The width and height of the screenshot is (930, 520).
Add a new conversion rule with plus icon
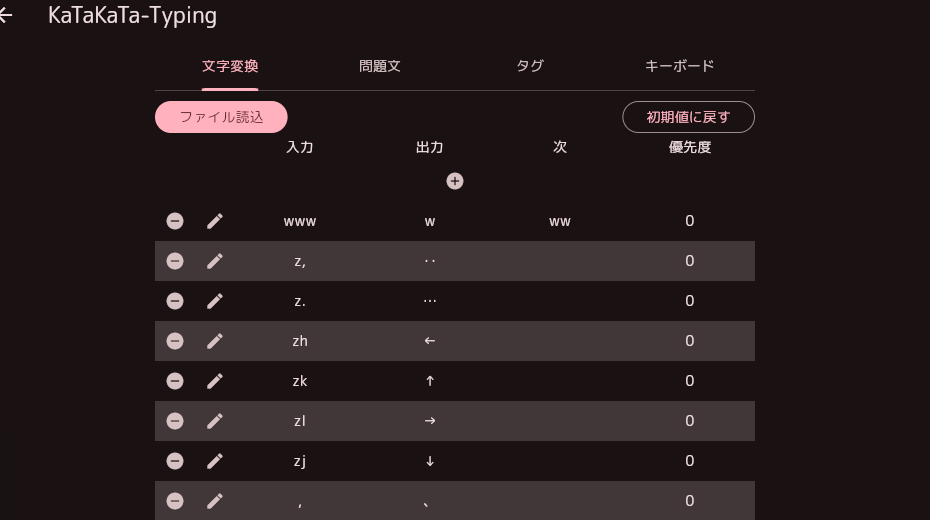click(455, 181)
